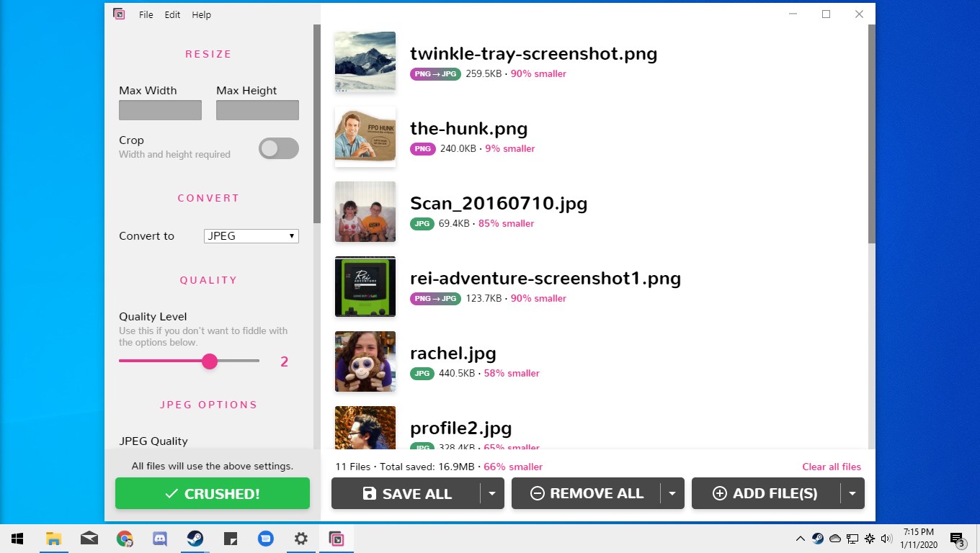Open Windows Settings gear in taskbar
980x553 pixels.
[x=301, y=539]
